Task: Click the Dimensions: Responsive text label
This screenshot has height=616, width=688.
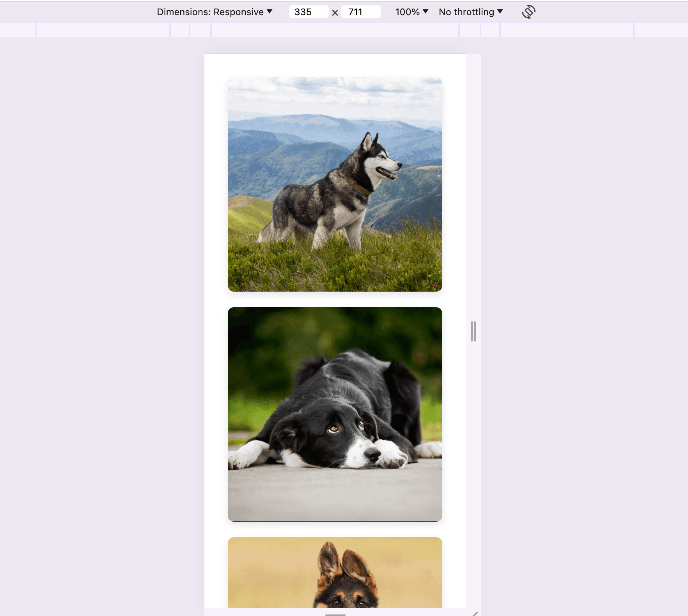Action: 210,12
